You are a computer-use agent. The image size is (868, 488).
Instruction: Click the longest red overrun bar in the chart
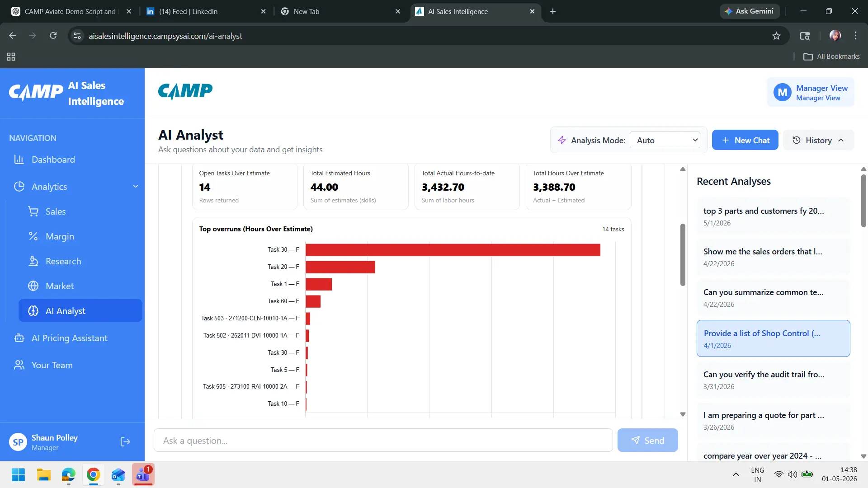453,250
